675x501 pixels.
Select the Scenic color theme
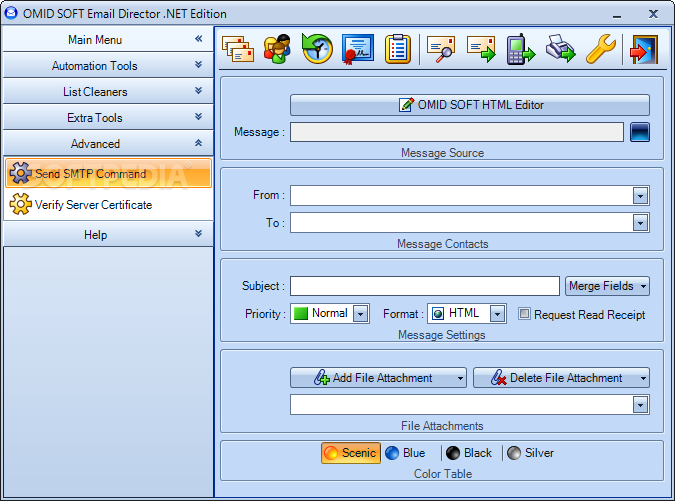(351, 453)
